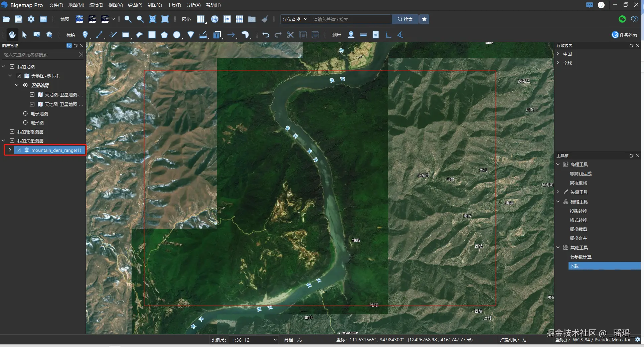Open the 等高线生成 contour tool
Screen dimensions: 644x347
coord(581,174)
